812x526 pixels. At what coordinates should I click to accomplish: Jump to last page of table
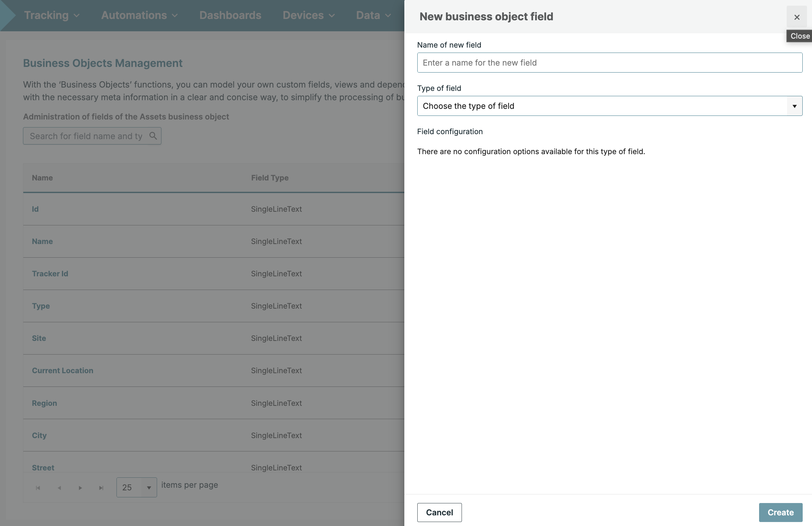click(x=101, y=488)
